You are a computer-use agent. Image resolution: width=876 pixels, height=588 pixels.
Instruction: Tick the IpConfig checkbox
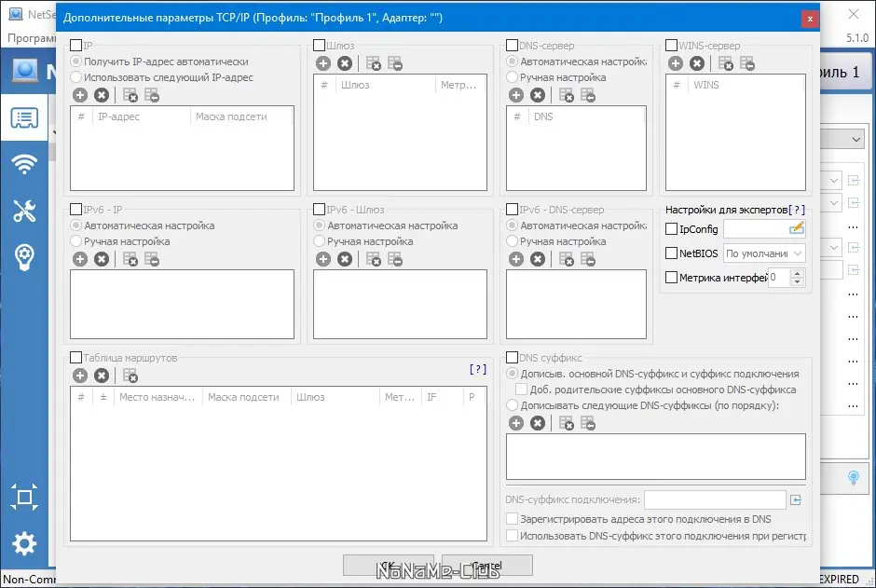coord(672,229)
